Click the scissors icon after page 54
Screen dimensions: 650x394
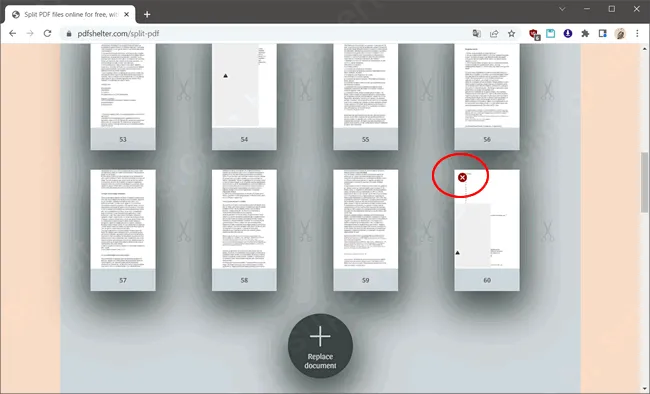(306, 90)
